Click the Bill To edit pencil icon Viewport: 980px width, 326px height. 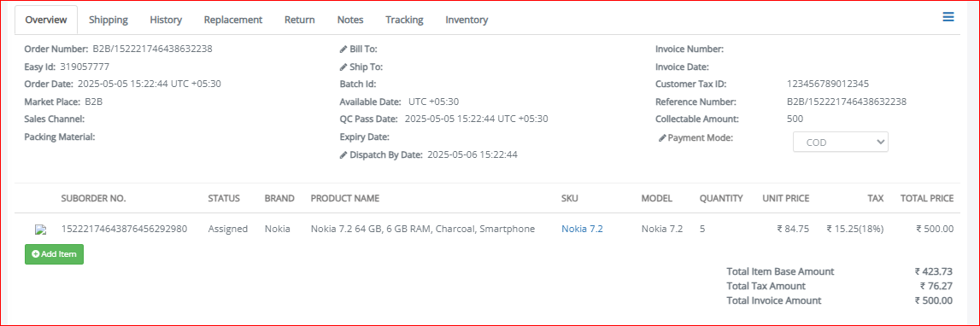click(343, 49)
